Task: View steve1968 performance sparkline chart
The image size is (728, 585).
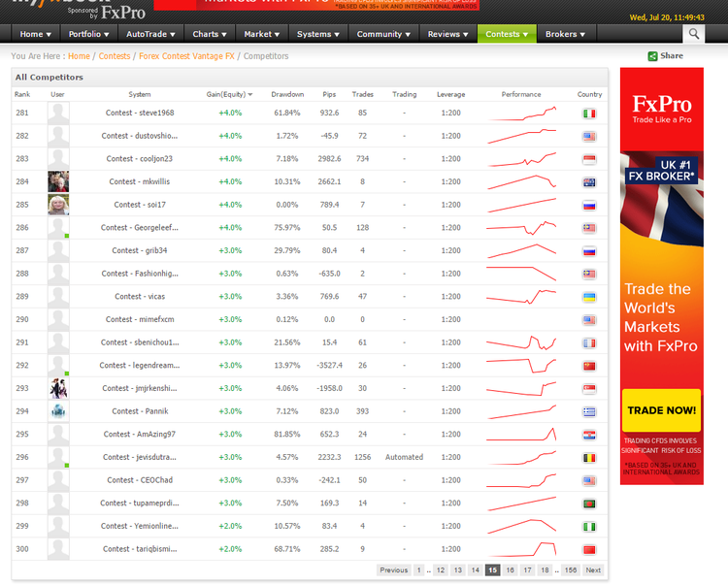Action: point(521,114)
